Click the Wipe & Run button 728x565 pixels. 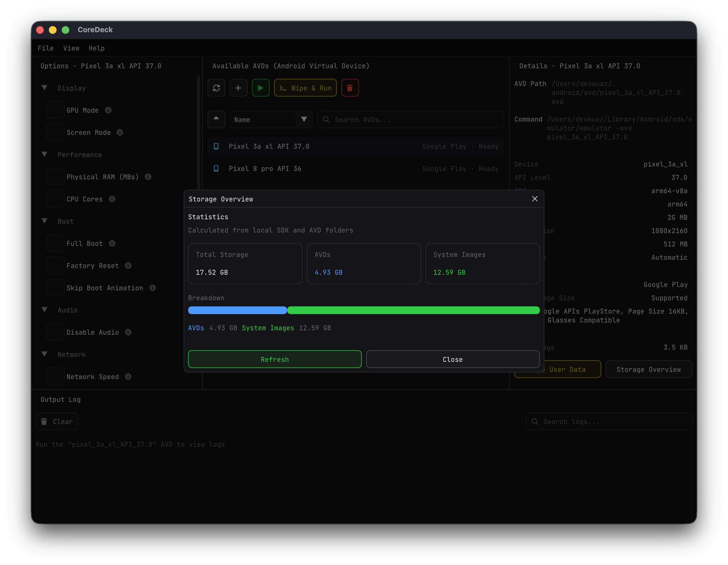305,88
